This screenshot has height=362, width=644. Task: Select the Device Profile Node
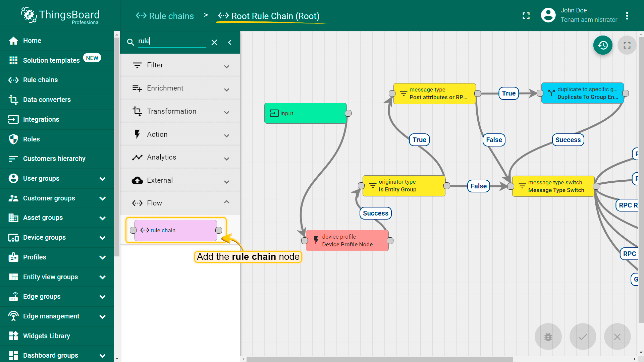[347, 240]
